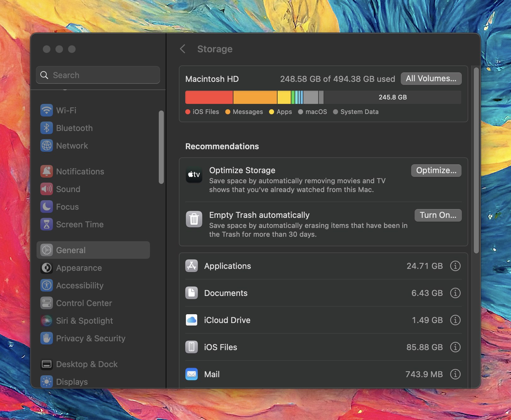Click the back chevron next to Storage
This screenshot has width=511, height=420.
pos(183,49)
